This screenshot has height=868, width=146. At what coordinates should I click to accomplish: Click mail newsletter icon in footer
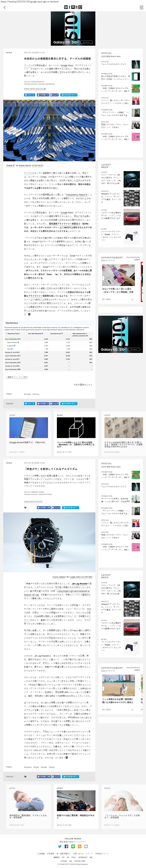(86, 846)
